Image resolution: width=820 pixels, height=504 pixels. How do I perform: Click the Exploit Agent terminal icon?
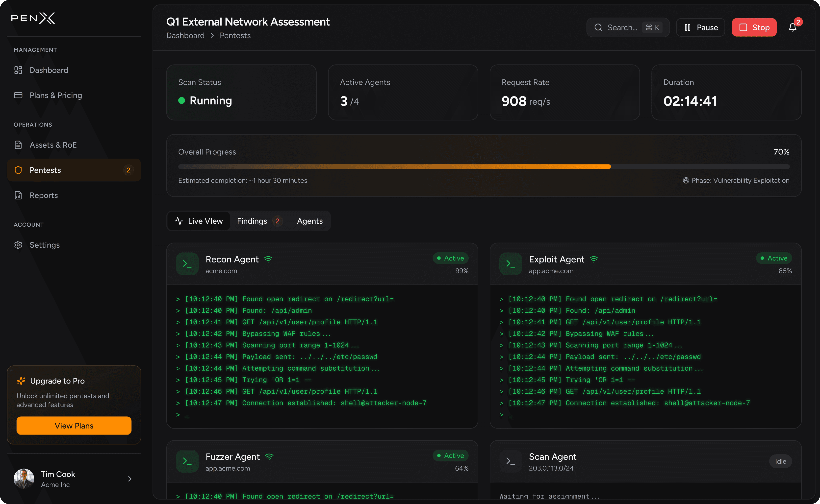coord(510,264)
